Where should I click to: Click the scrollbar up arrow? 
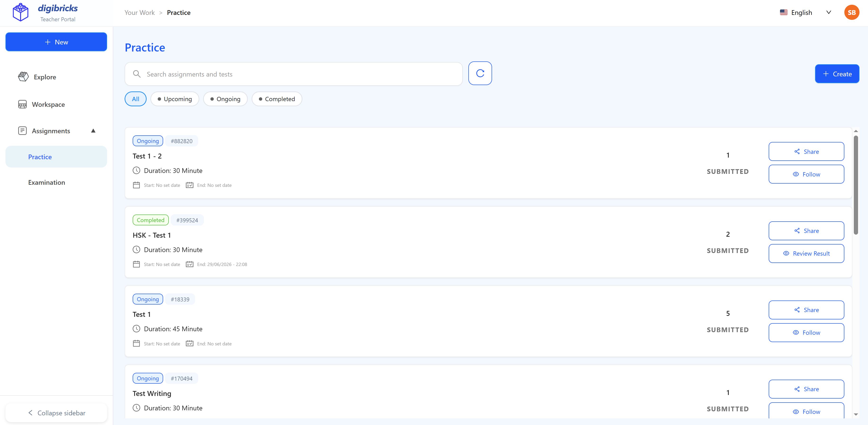coord(855,131)
